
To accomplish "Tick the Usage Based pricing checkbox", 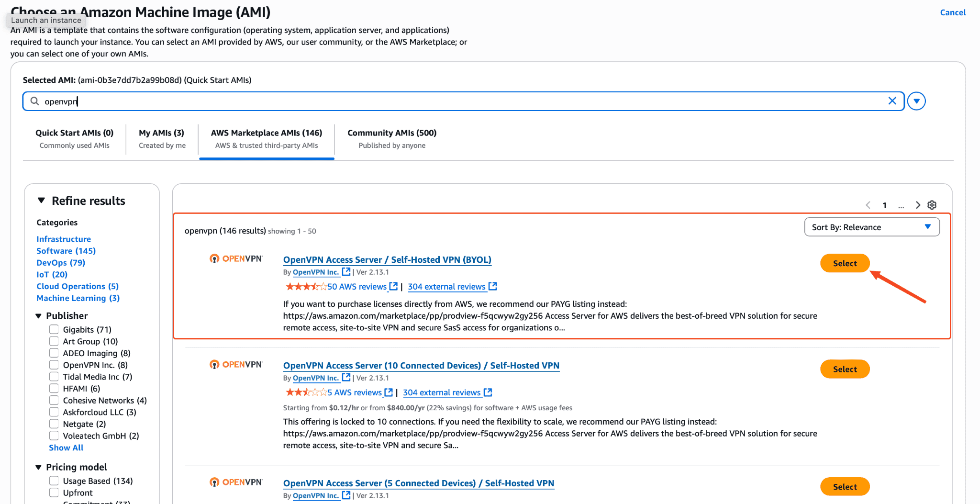I will [x=54, y=481].
